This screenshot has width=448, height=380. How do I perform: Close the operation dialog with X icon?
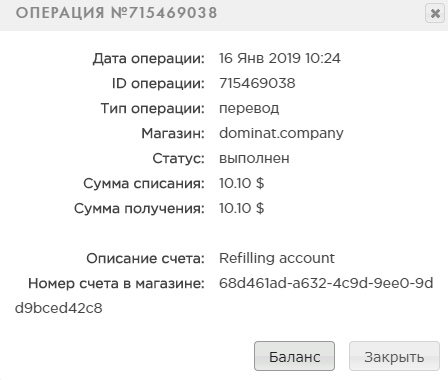pyautogui.click(x=435, y=13)
